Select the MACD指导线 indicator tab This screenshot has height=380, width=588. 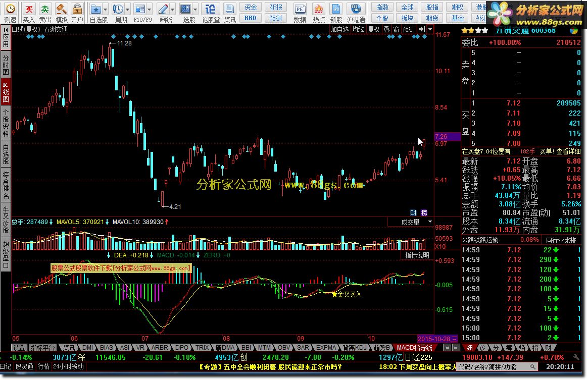pos(414,348)
